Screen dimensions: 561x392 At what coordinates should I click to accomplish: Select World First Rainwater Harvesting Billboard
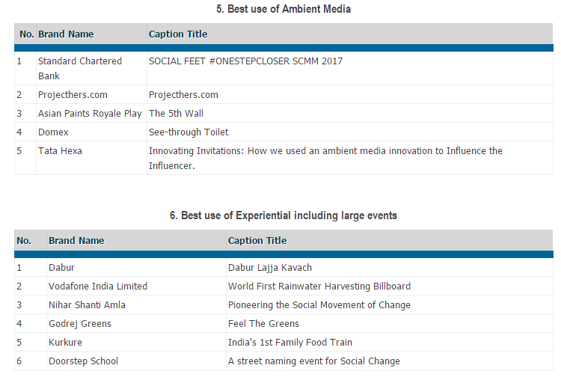coord(319,287)
